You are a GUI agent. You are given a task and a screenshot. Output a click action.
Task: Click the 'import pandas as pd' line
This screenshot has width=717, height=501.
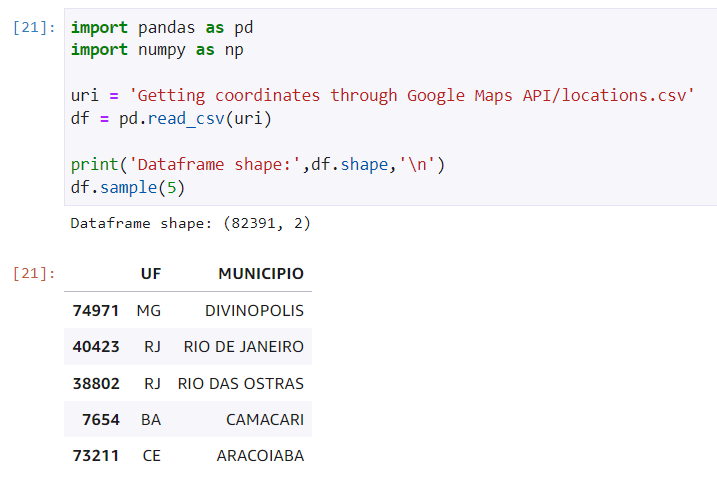click(x=162, y=28)
